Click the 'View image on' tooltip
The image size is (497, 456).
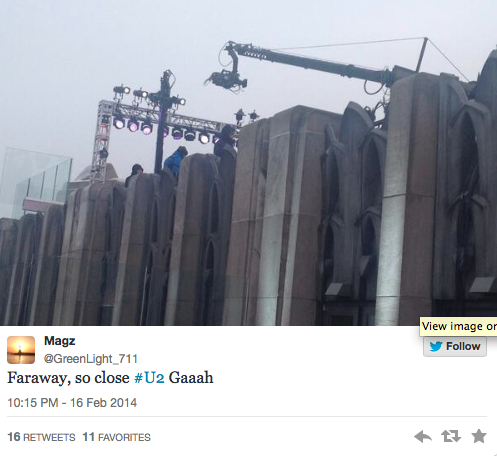459,326
